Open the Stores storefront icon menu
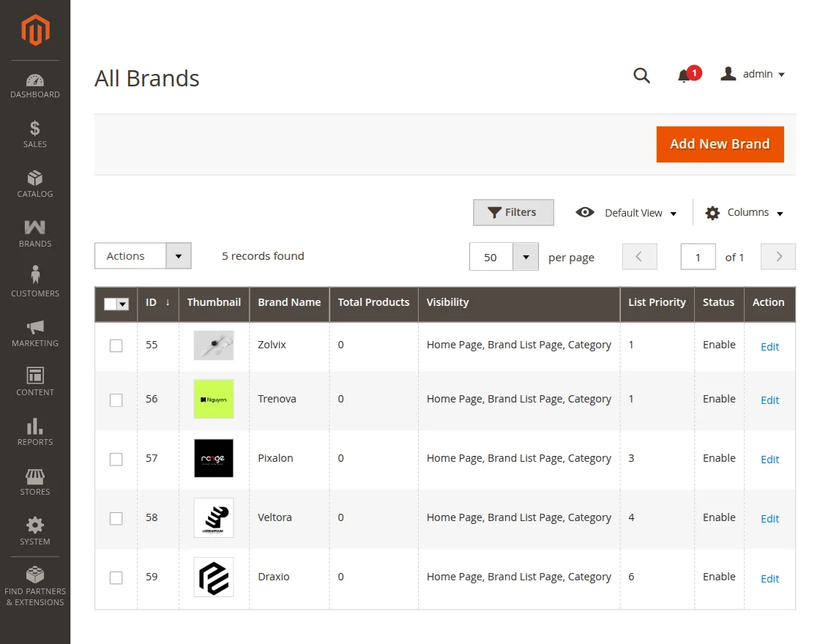The height and width of the screenshot is (644, 820). (x=35, y=476)
